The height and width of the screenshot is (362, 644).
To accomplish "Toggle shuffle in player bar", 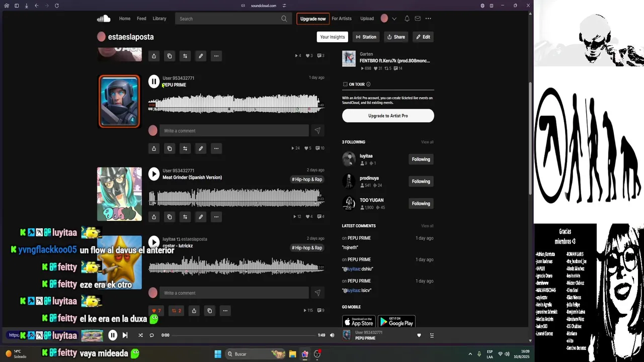I will pyautogui.click(x=140, y=335).
